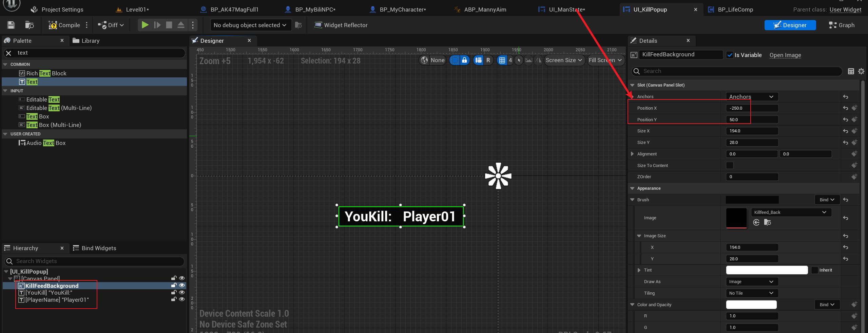Browse to asset in Content Browser
This screenshot has width=868, height=333.
point(30,25)
